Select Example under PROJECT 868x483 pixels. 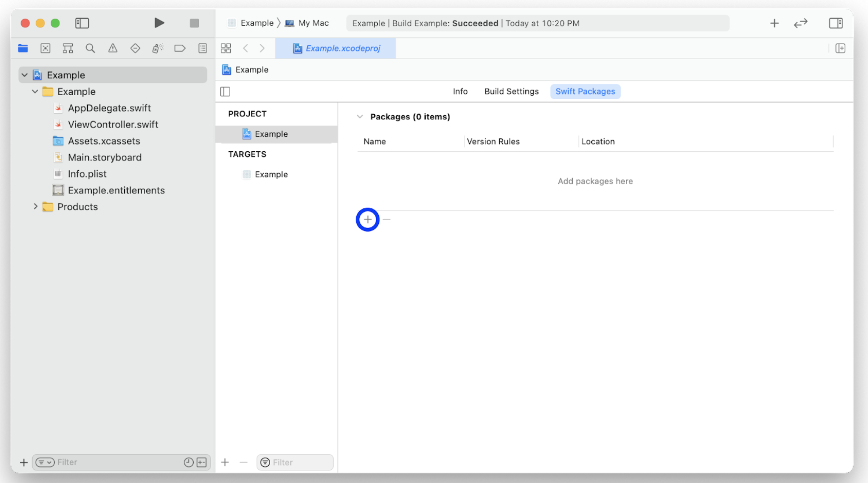point(276,134)
